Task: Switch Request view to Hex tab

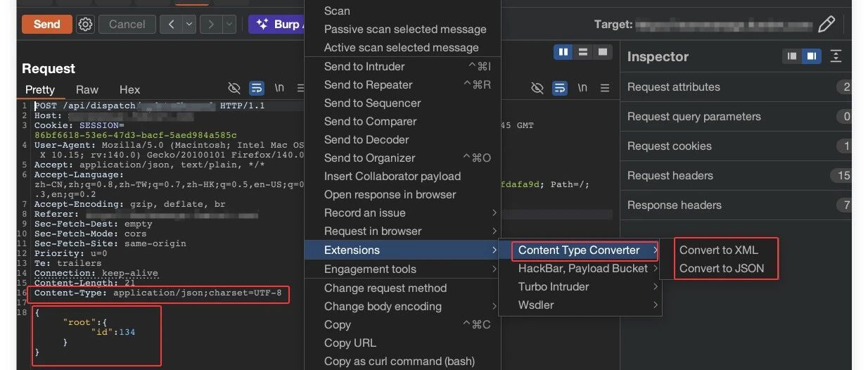Action: point(130,89)
